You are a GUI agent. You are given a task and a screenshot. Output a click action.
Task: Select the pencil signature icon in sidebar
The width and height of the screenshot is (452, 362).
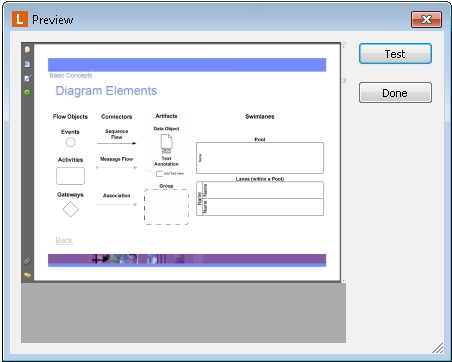pyautogui.click(x=27, y=78)
